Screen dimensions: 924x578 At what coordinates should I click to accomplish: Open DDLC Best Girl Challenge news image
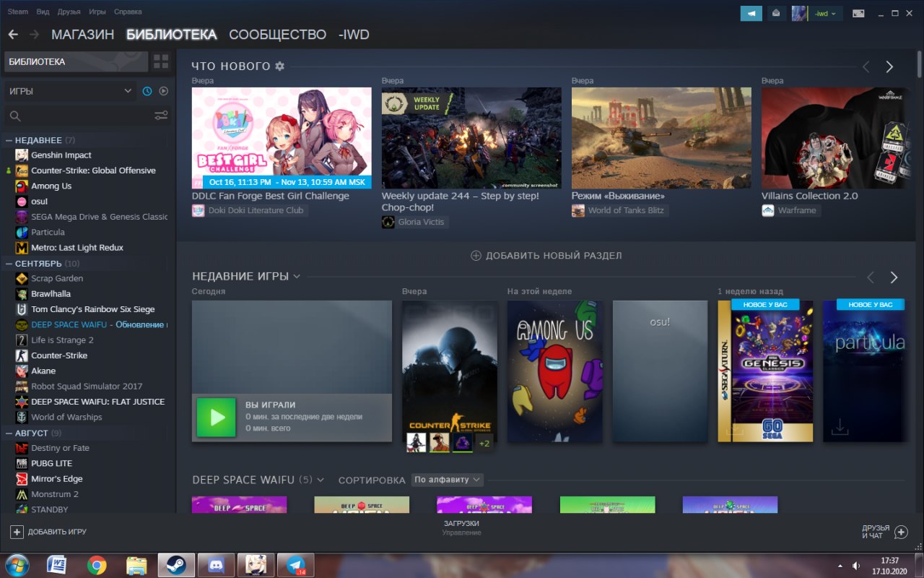[282, 138]
